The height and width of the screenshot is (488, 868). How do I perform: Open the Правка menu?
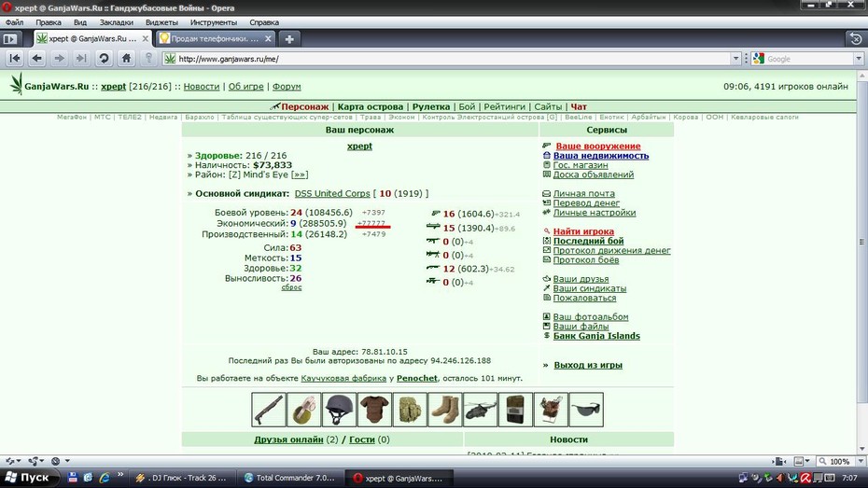click(x=49, y=22)
